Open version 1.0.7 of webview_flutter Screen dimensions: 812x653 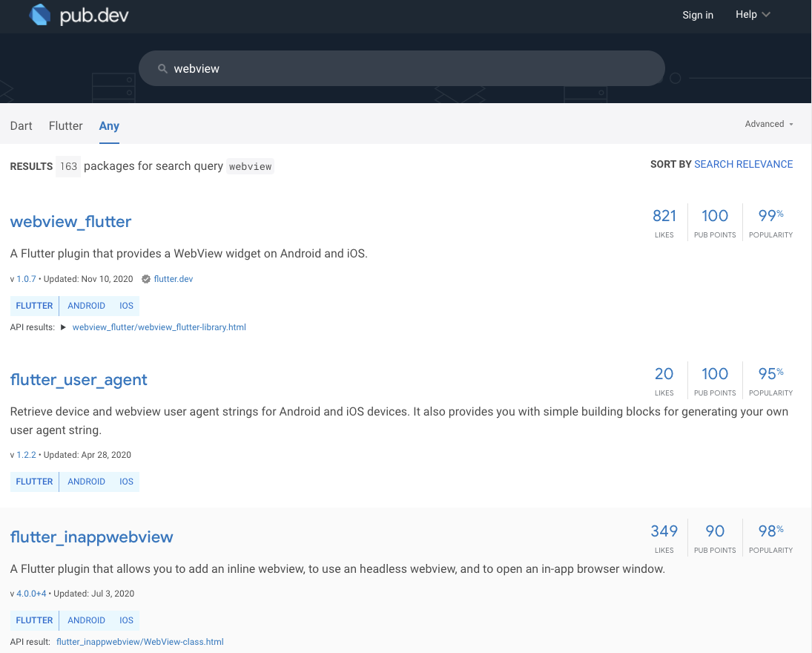click(x=27, y=279)
